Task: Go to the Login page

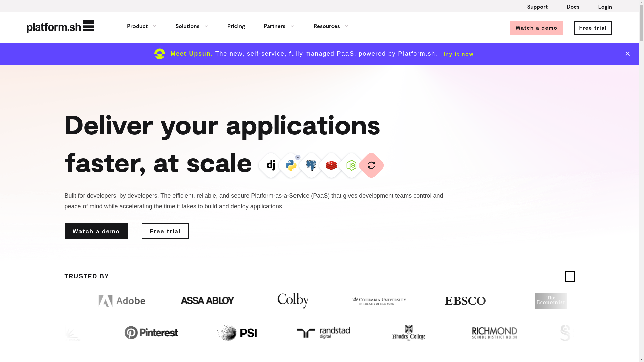Action: pyautogui.click(x=605, y=7)
